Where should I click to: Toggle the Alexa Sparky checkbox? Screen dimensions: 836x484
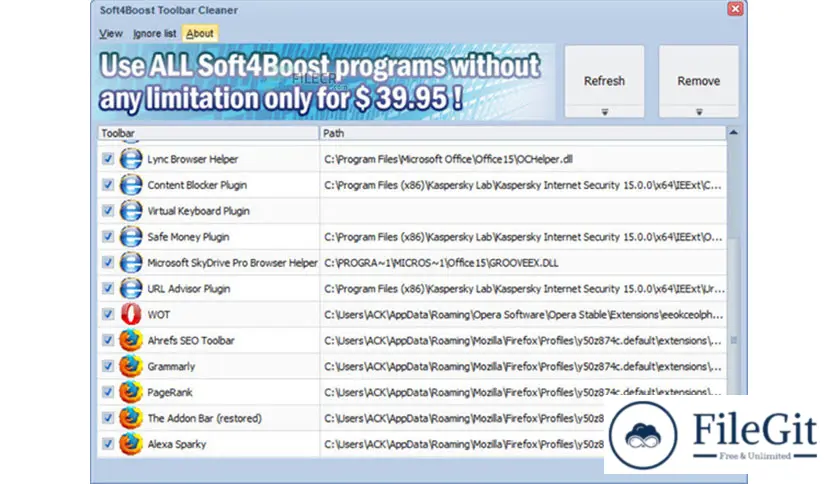[108, 443]
